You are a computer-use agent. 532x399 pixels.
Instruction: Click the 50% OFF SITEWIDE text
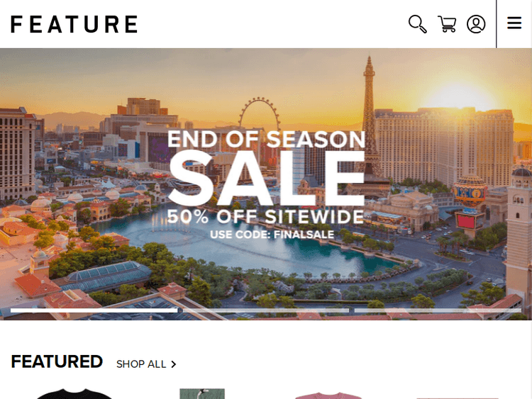266,217
